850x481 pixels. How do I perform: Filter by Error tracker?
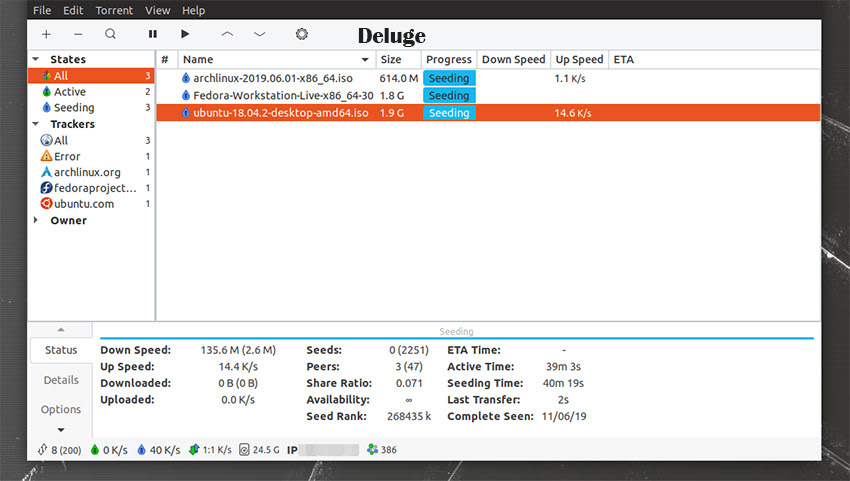click(91, 156)
